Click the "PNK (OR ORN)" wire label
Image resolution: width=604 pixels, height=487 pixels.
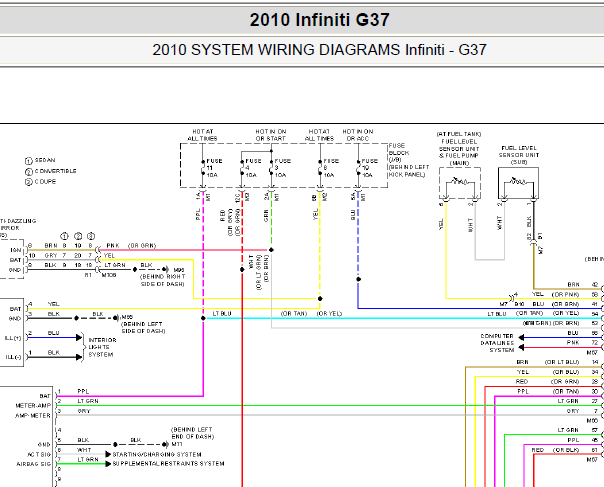click(x=131, y=246)
